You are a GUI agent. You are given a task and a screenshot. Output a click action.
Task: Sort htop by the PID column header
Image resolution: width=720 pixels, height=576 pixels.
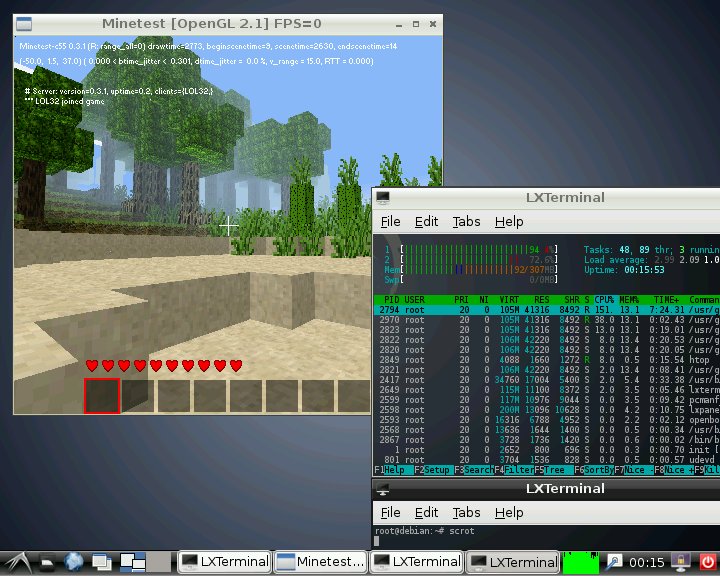pos(391,299)
